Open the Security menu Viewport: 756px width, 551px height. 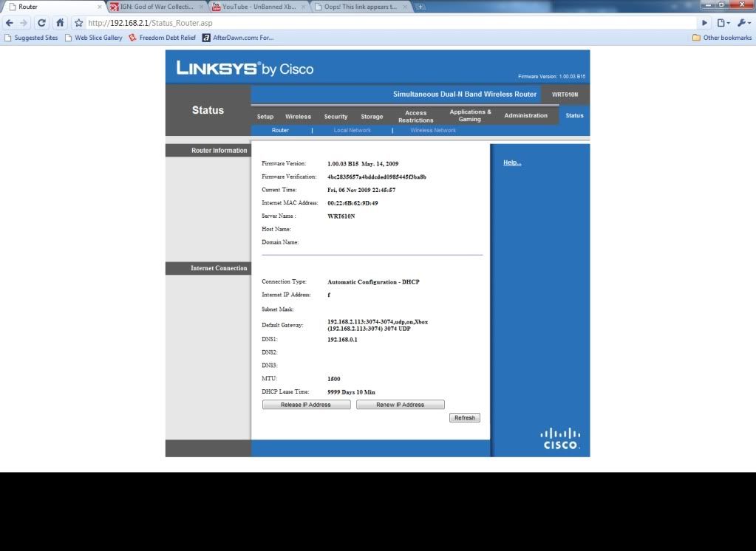tap(336, 117)
